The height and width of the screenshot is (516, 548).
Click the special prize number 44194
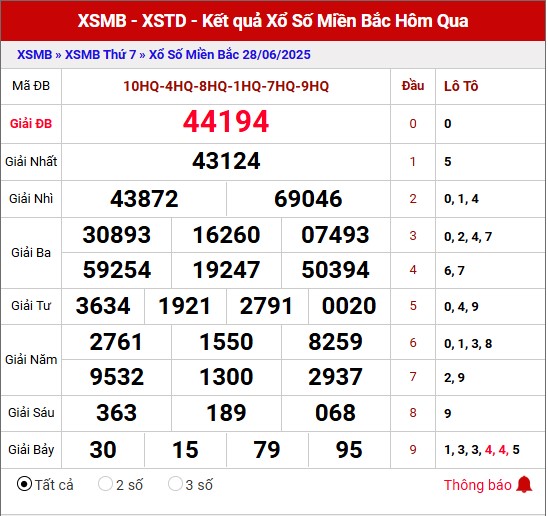pyautogui.click(x=226, y=122)
